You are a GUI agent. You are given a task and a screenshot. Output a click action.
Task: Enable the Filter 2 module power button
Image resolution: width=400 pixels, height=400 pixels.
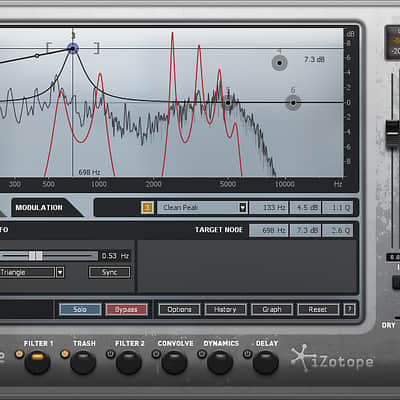tap(110, 354)
